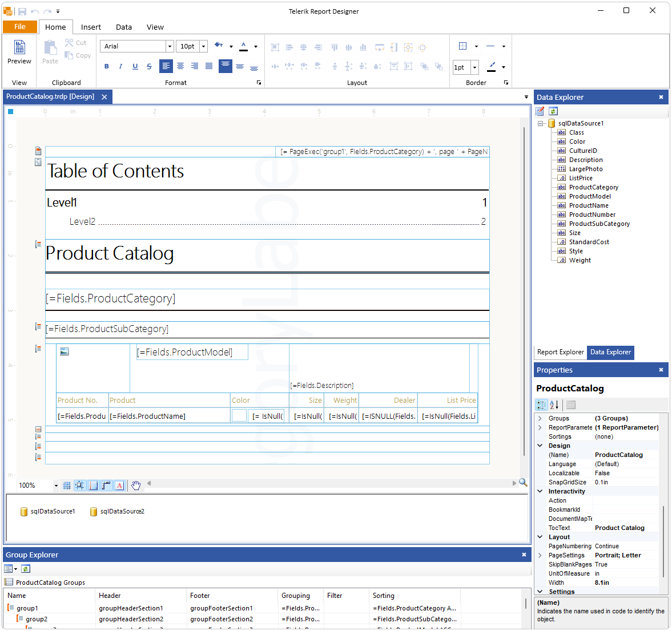Click the refresh icon in Data Explorer
This screenshot has width=672, height=631.
pos(553,111)
